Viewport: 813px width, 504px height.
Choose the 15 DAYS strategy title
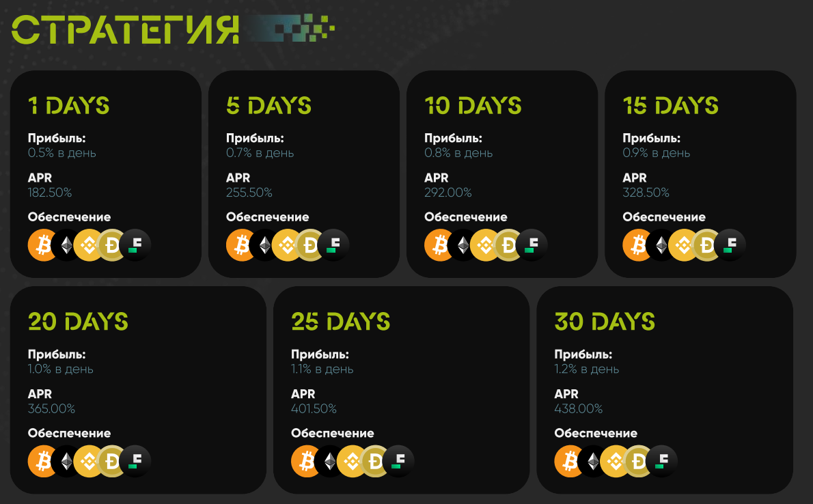pyautogui.click(x=671, y=106)
